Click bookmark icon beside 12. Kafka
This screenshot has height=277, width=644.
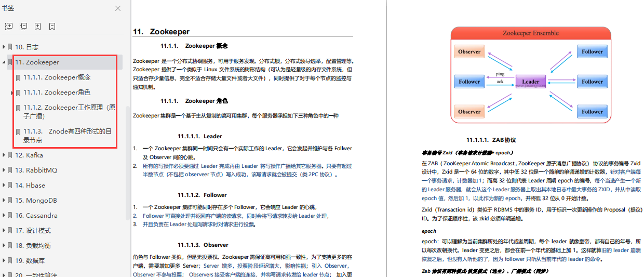click(x=10, y=155)
